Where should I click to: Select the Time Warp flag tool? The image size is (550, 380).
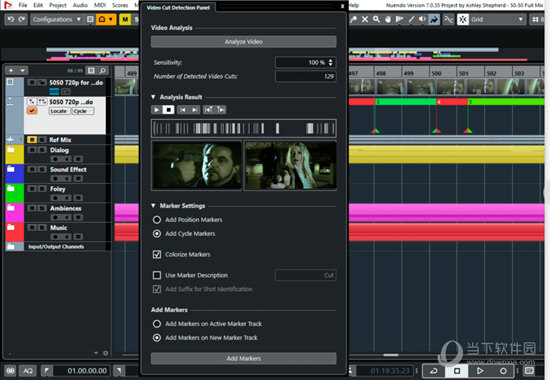pos(399,19)
